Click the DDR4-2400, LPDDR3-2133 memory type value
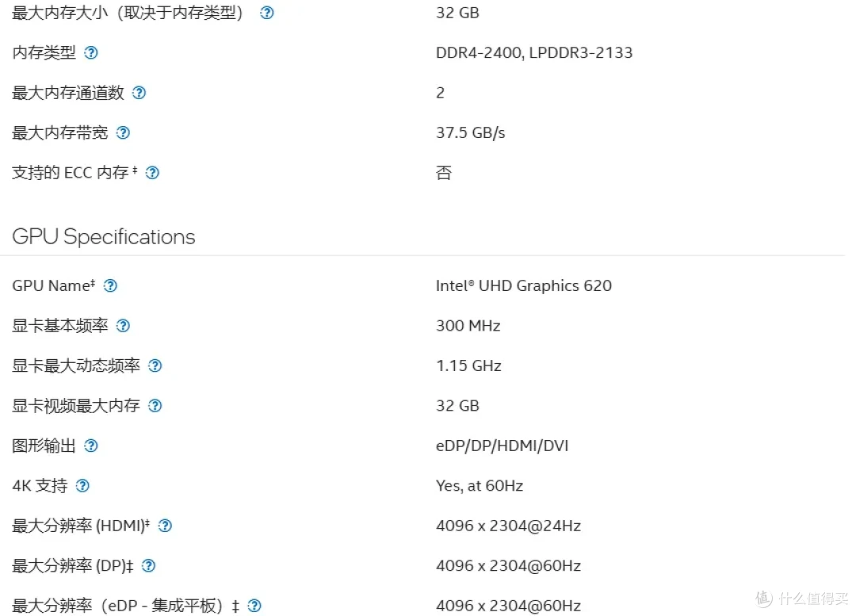The height and width of the screenshot is (616, 856). pyautogui.click(x=534, y=52)
